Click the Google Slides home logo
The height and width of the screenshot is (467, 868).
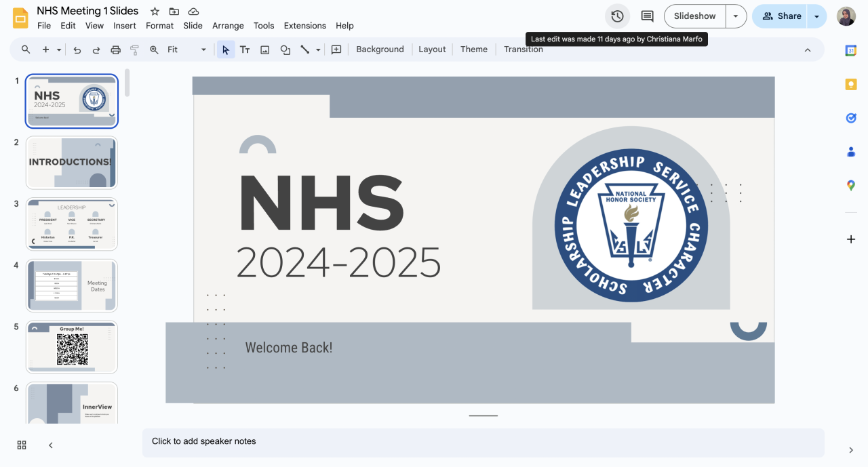point(20,18)
